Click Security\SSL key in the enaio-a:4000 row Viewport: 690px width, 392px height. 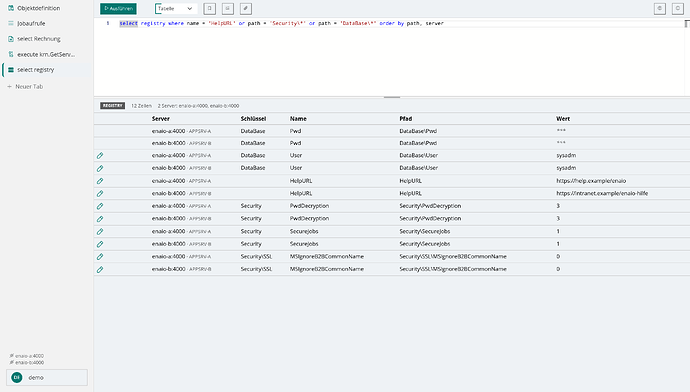257,256
